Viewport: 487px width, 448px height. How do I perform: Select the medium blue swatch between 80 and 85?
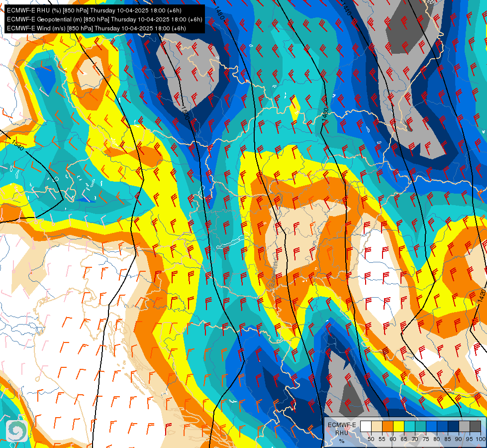(x=442, y=426)
